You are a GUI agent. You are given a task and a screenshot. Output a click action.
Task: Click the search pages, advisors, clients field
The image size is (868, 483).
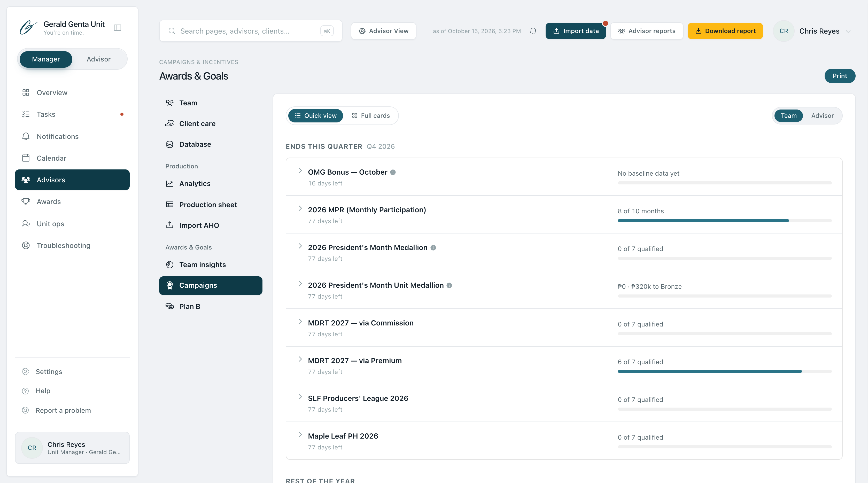251,31
